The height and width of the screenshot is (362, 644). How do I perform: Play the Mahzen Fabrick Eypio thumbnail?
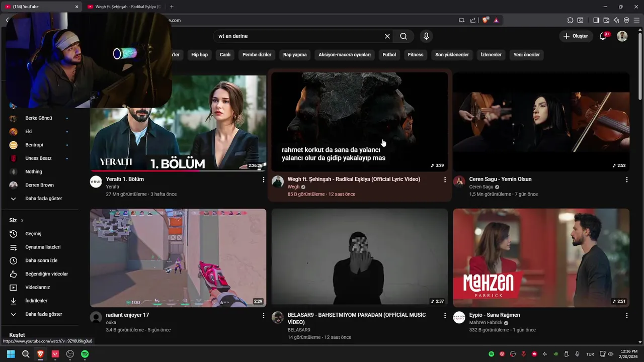coord(541,258)
